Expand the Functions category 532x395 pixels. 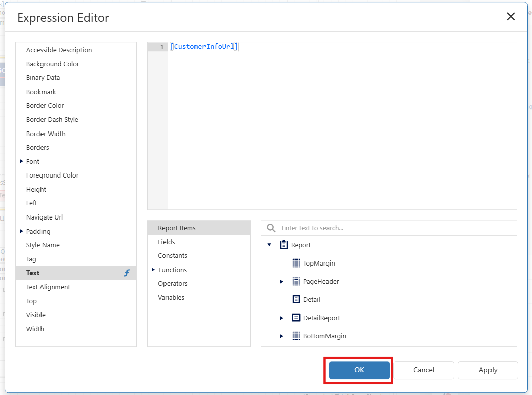coord(153,270)
